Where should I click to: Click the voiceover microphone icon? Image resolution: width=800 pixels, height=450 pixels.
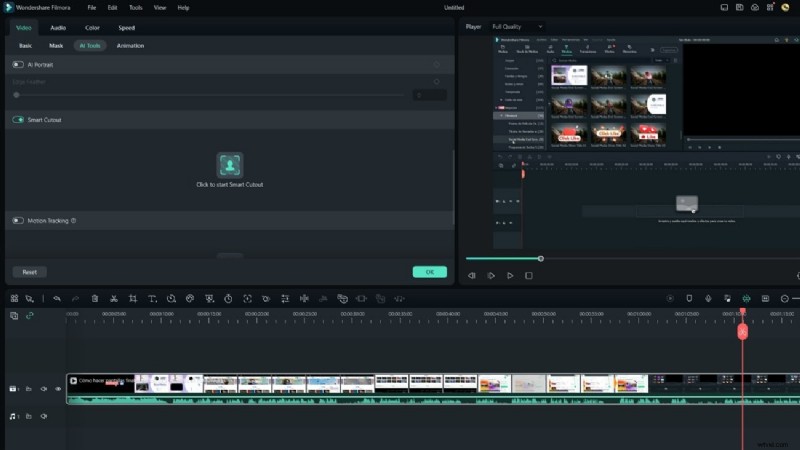click(708, 298)
